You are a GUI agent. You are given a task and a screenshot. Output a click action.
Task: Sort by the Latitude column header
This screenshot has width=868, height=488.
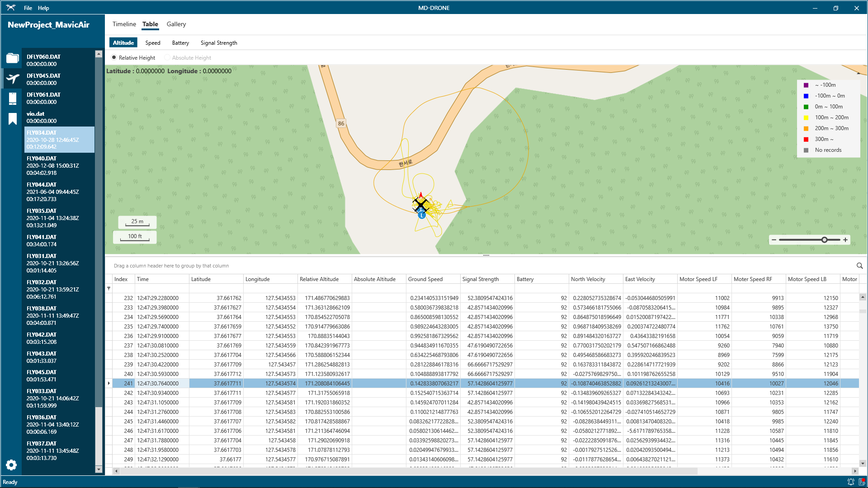point(216,279)
